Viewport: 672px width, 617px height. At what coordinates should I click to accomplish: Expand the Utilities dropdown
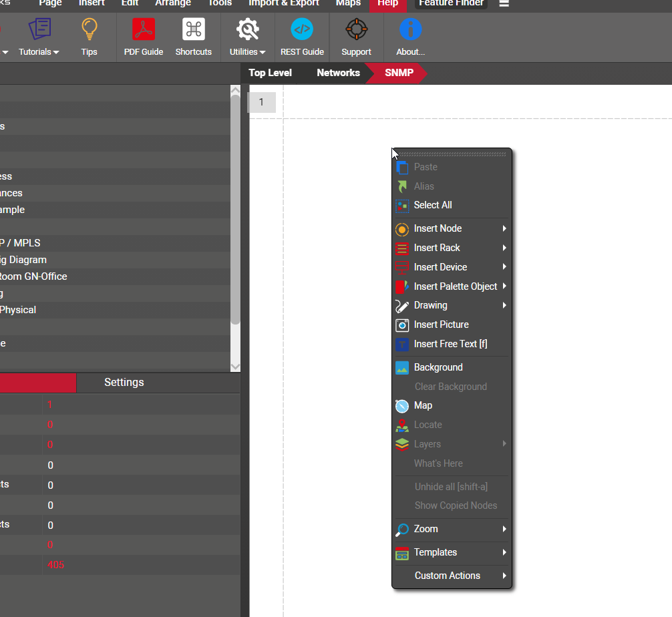click(x=248, y=51)
